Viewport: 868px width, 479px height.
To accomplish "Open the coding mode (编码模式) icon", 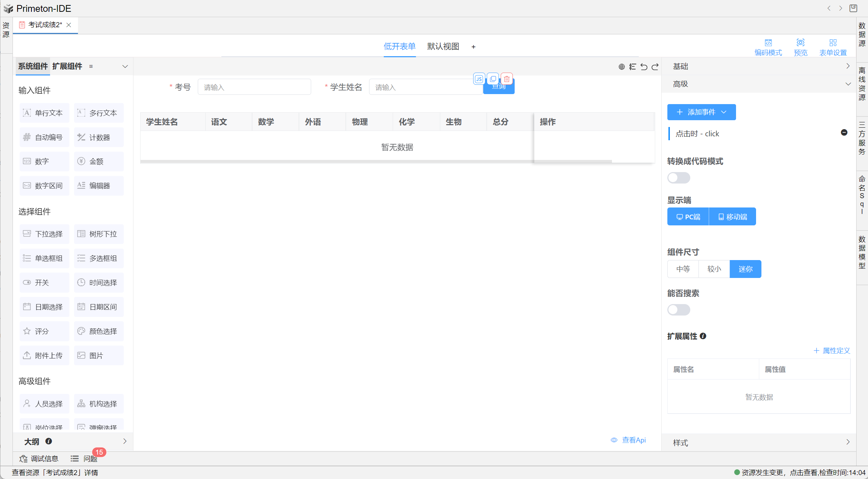I will point(768,43).
